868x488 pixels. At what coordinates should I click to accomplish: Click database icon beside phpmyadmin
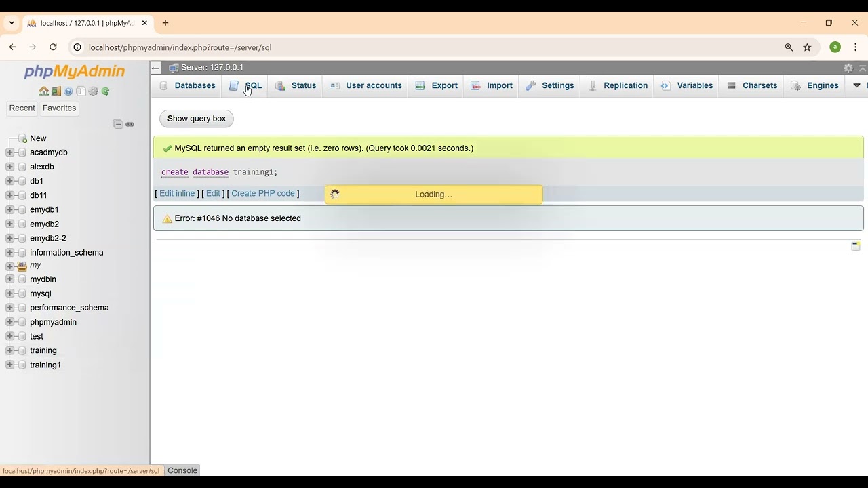(x=22, y=322)
